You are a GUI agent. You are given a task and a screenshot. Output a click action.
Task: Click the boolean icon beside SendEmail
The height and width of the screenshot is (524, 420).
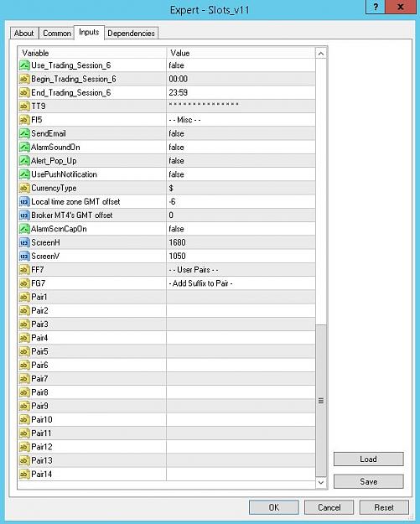24,133
